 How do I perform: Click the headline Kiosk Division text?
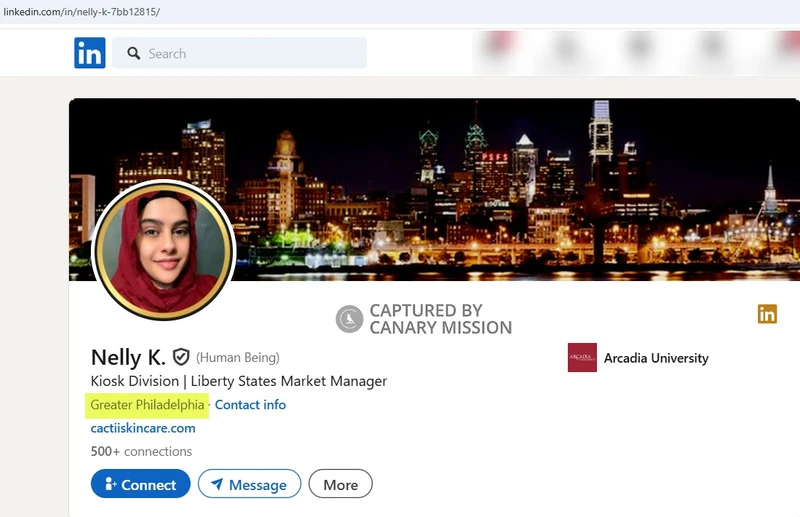(x=239, y=381)
